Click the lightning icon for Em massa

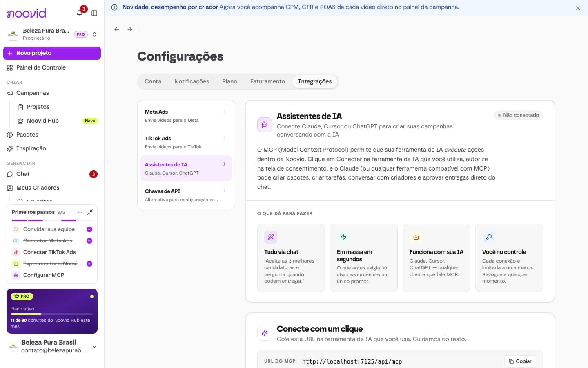click(343, 237)
